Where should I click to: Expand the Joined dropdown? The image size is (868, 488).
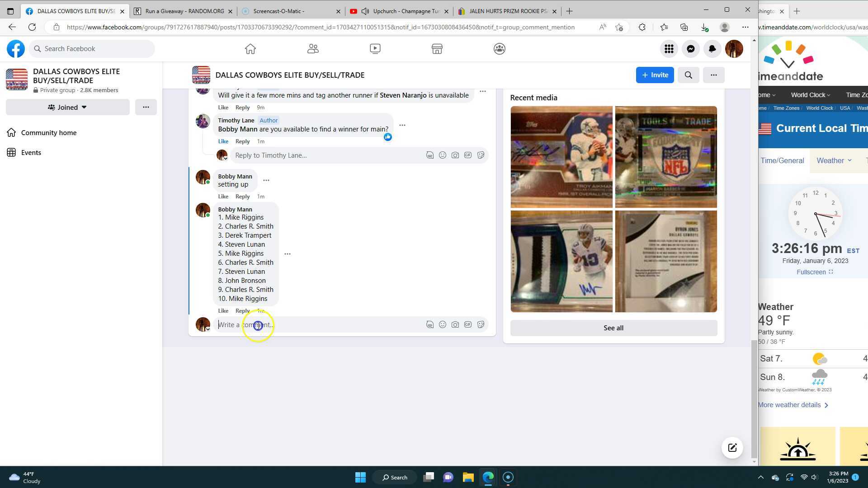pos(67,107)
